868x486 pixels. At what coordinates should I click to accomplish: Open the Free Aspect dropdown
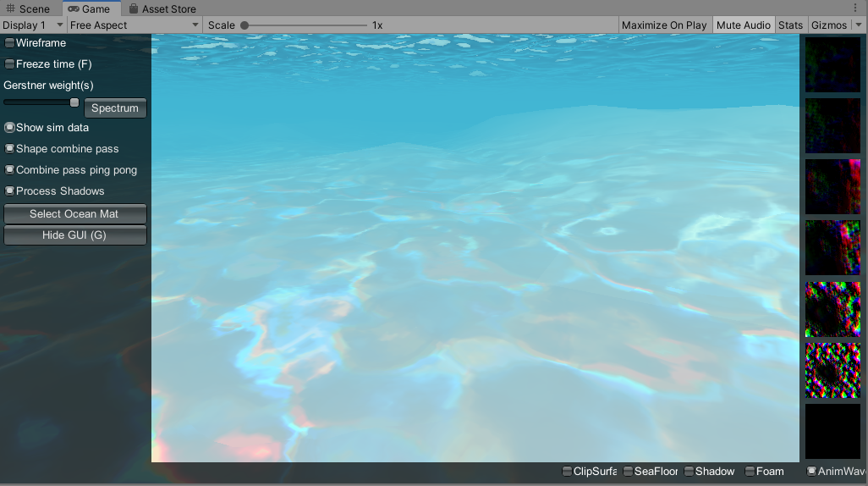[x=134, y=25]
